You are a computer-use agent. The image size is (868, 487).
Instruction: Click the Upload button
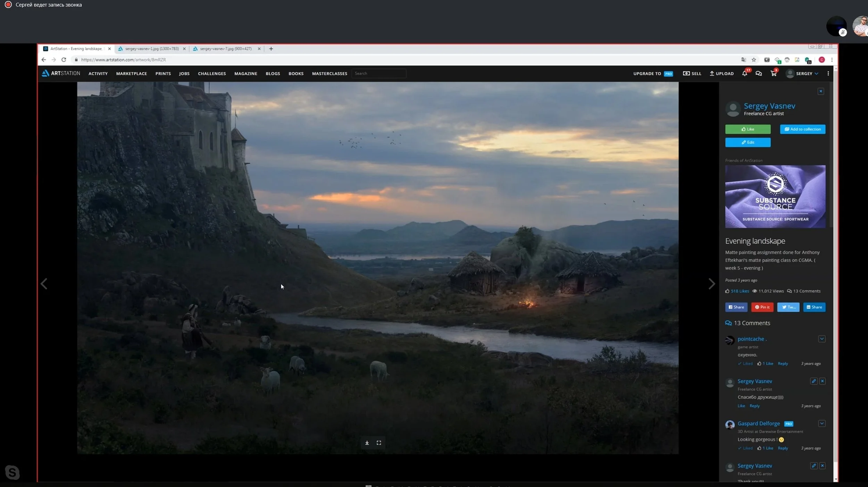[x=722, y=74]
